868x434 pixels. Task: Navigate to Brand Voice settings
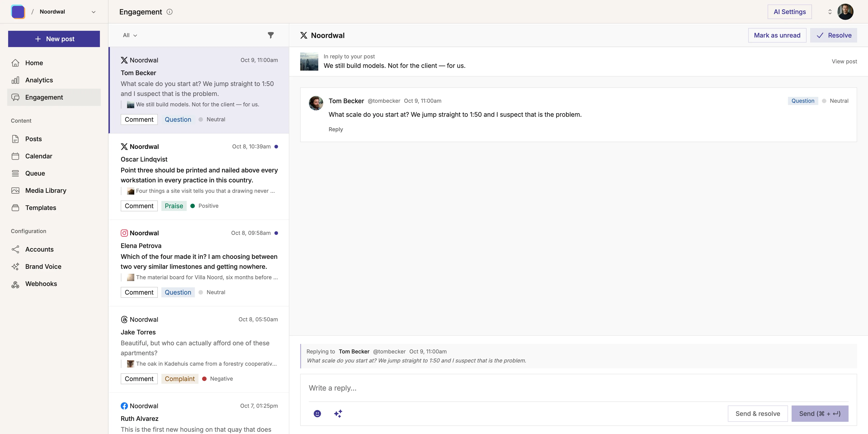click(x=54, y=266)
